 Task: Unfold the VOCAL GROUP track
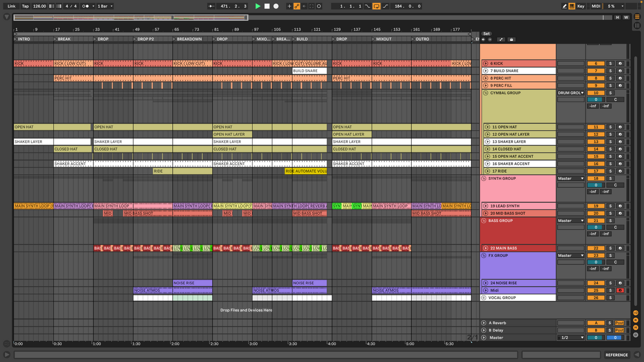484,298
